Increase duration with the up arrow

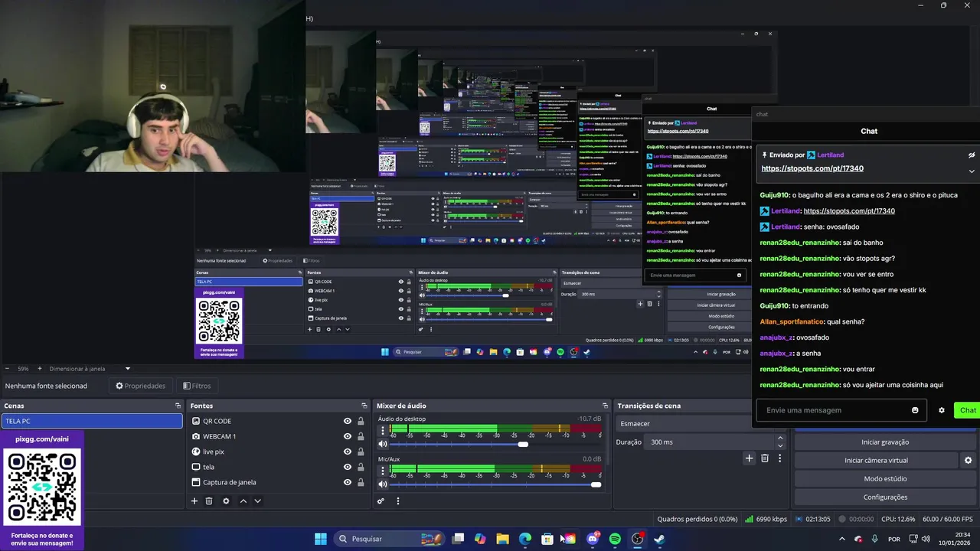[780, 439]
